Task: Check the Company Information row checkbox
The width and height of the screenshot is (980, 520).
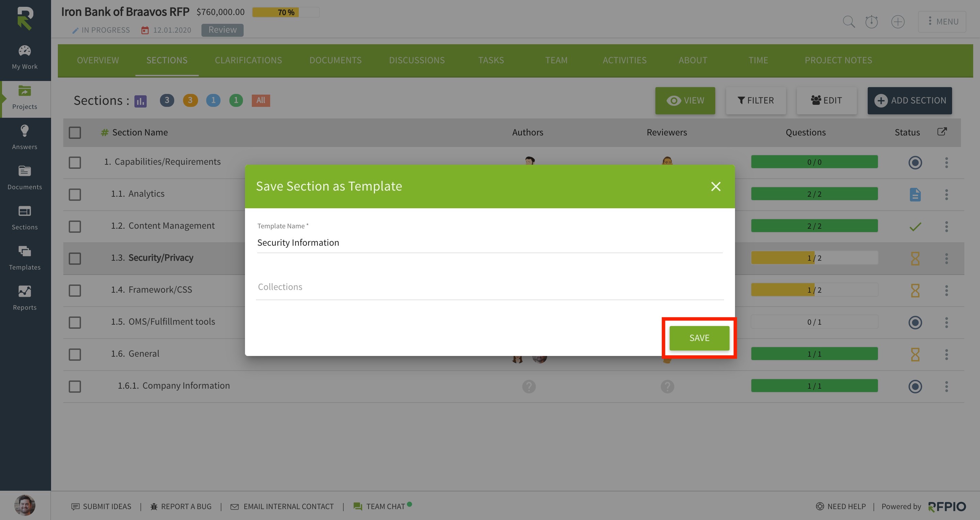Action: click(x=75, y=386)
